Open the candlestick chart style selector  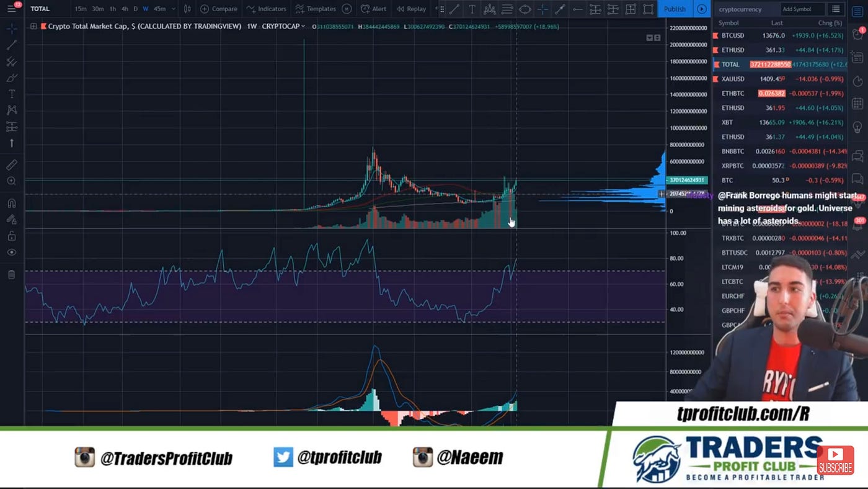187,9
